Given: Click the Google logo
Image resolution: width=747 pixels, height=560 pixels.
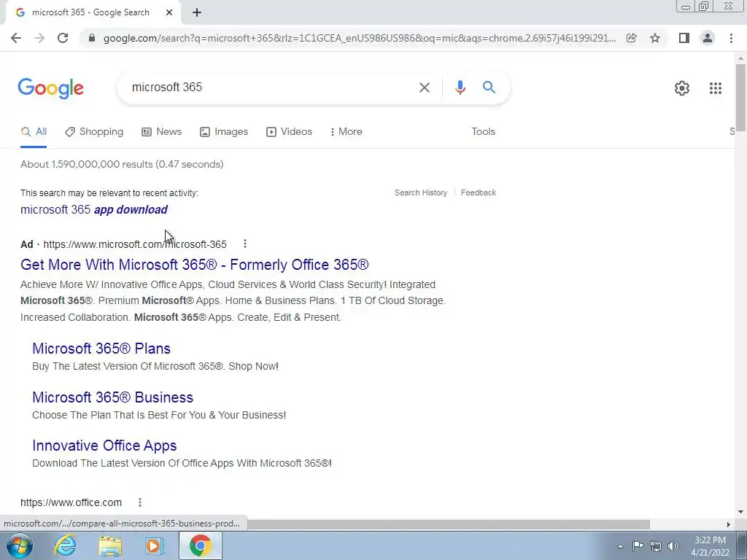Looking at the screenshot, I should pyautogui.click(x=51, y=88).
